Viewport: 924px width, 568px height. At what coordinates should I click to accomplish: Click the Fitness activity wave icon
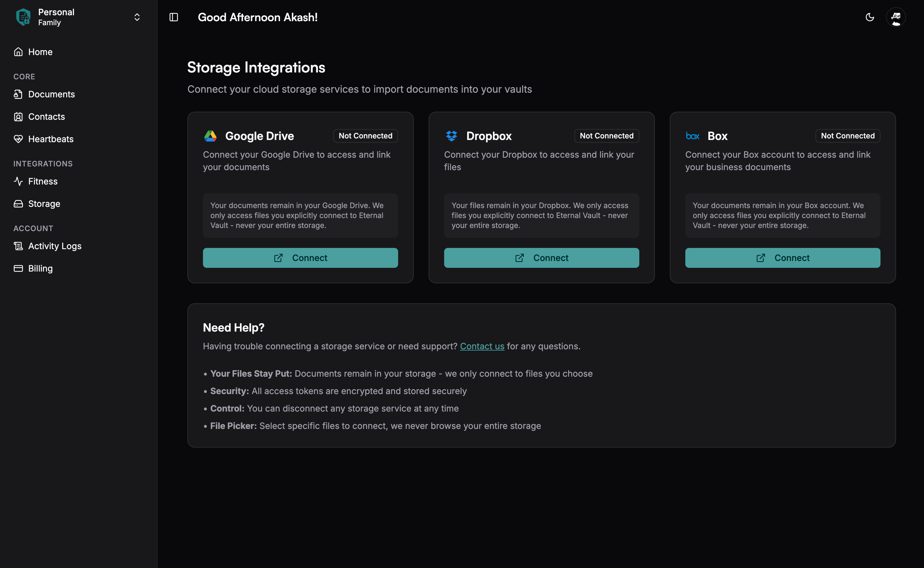coord(18,181)
